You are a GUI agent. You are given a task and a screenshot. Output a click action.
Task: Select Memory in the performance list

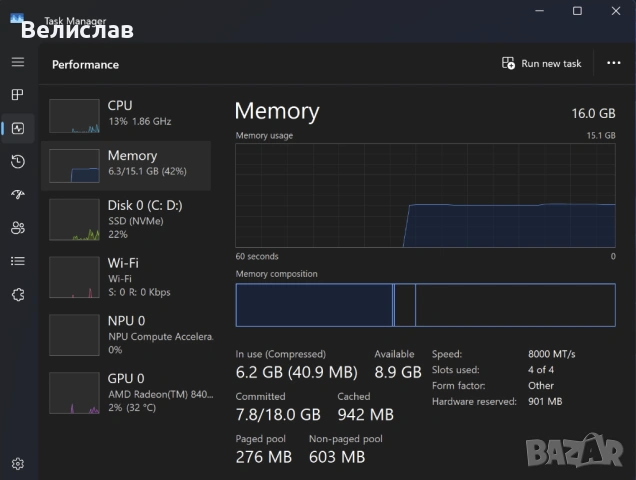coord(126,164)
